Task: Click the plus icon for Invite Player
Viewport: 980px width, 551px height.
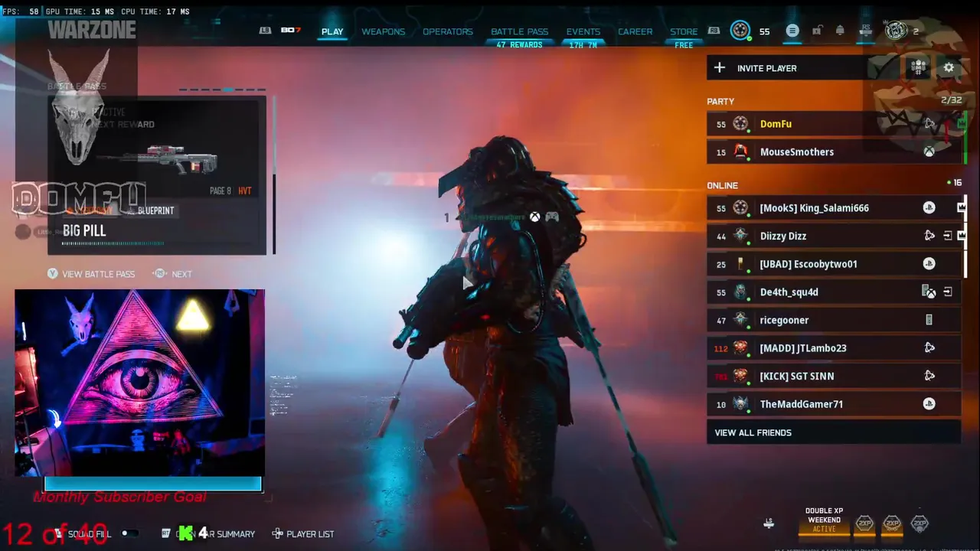Action: click(720, 68)
